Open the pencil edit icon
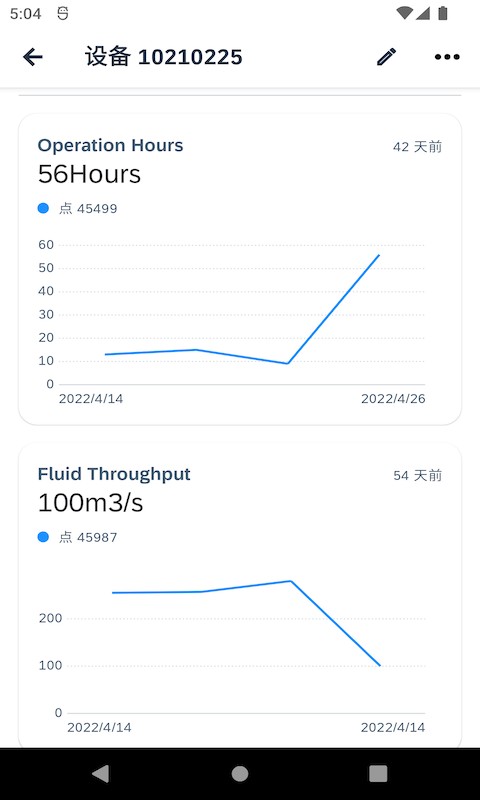480x800 pixels. point(386,57)
